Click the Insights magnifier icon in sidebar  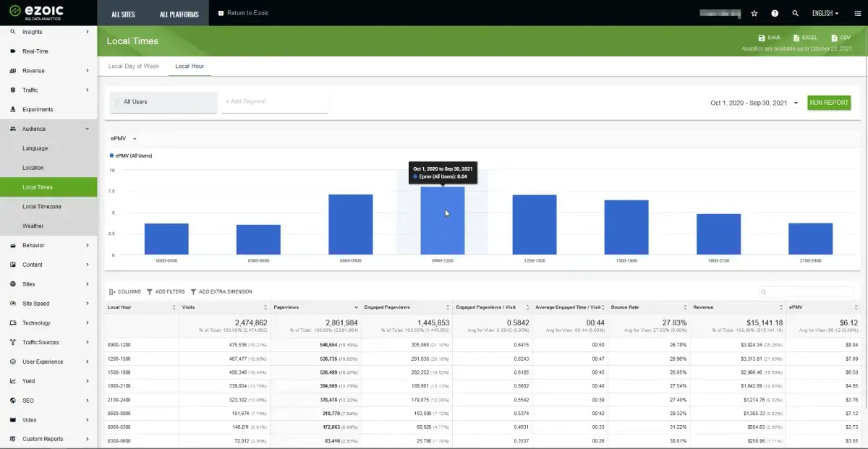pyautogui.click(x=13, y=32)
